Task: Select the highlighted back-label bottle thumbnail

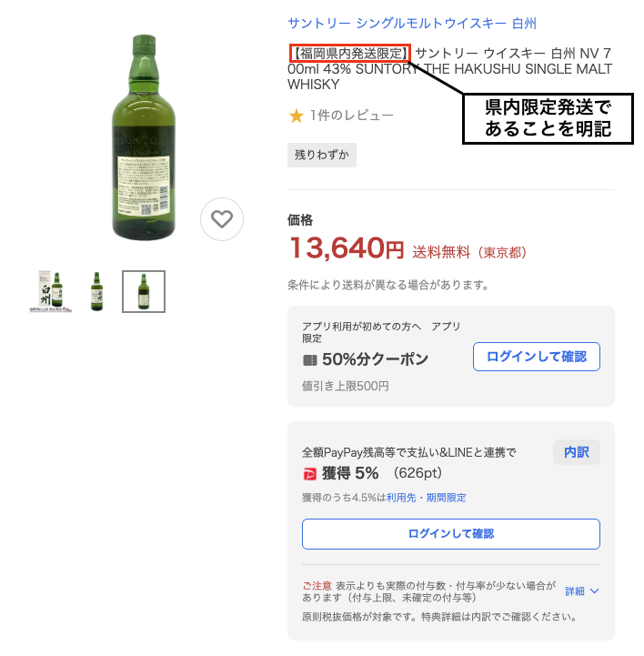Action: 144,291
